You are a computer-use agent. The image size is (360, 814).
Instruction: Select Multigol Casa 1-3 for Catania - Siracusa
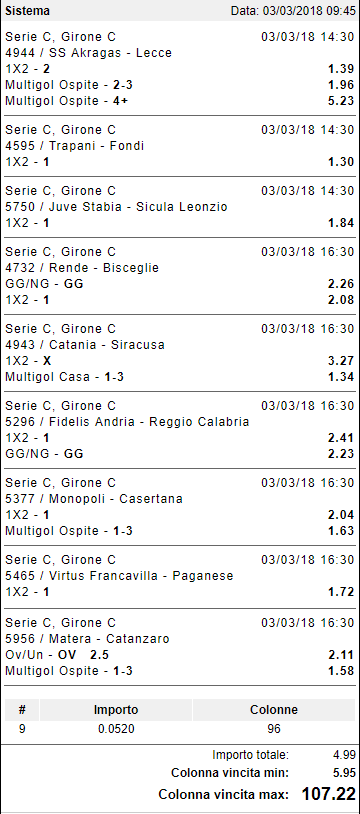tap(64, 377)
